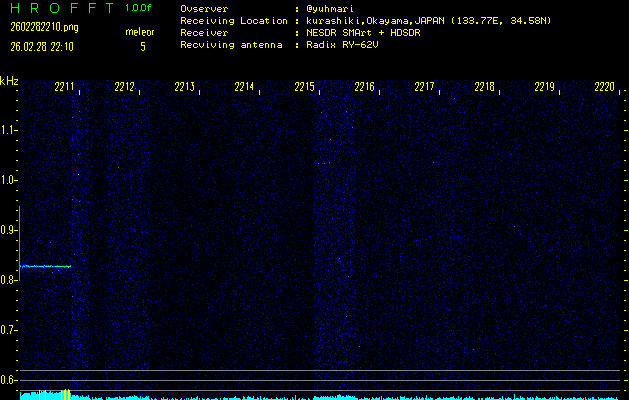The width and height of the screenshot is (629, 400).
Task: Click the version number 1.00f
Action: tap(138, 8)
